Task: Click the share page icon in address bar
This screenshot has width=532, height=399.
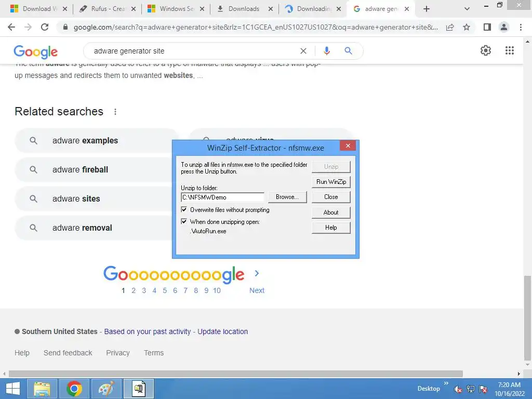Action: click(x=450, y=27)
